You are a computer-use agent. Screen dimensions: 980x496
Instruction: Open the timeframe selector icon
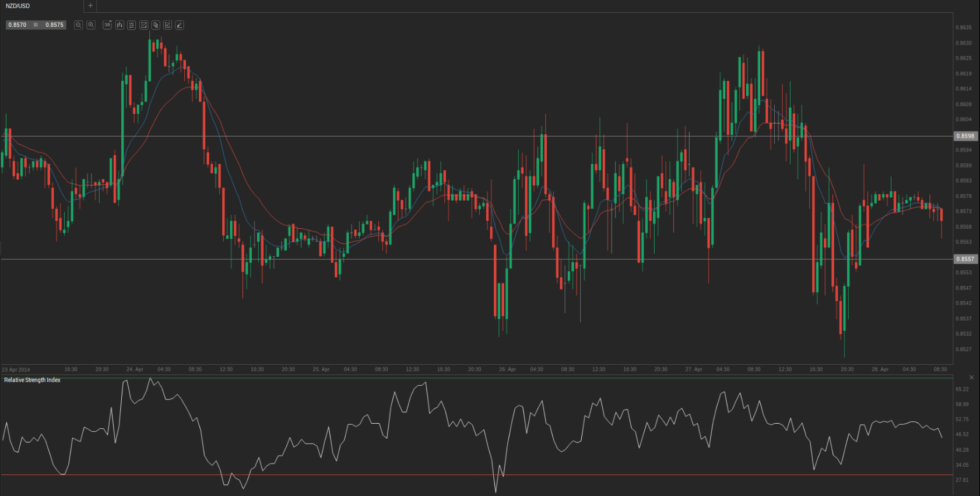click(x=107, y=25)
